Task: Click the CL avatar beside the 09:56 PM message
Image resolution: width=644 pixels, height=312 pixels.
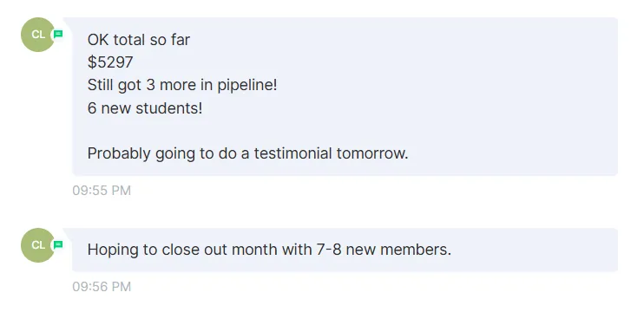Action: [x=38, y=244]
